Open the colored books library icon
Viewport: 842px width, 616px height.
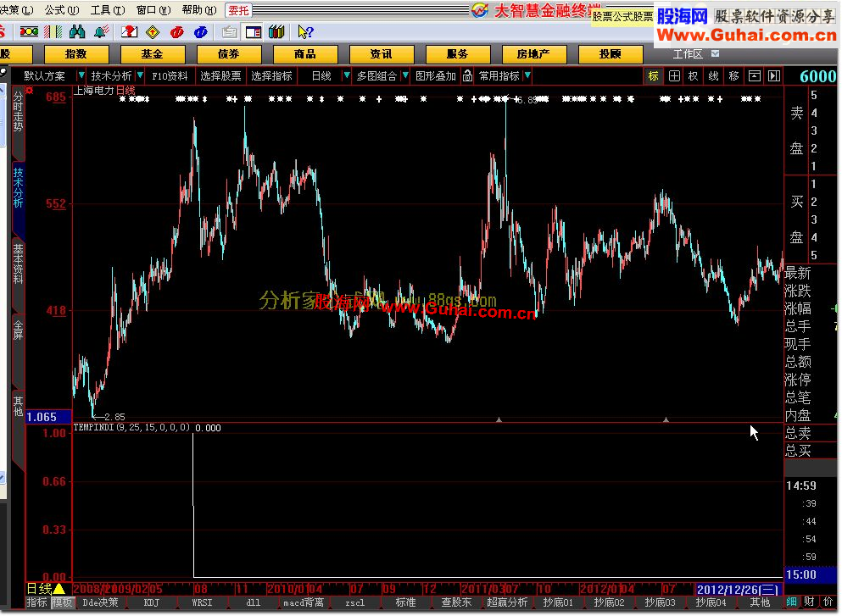(276, 32)
